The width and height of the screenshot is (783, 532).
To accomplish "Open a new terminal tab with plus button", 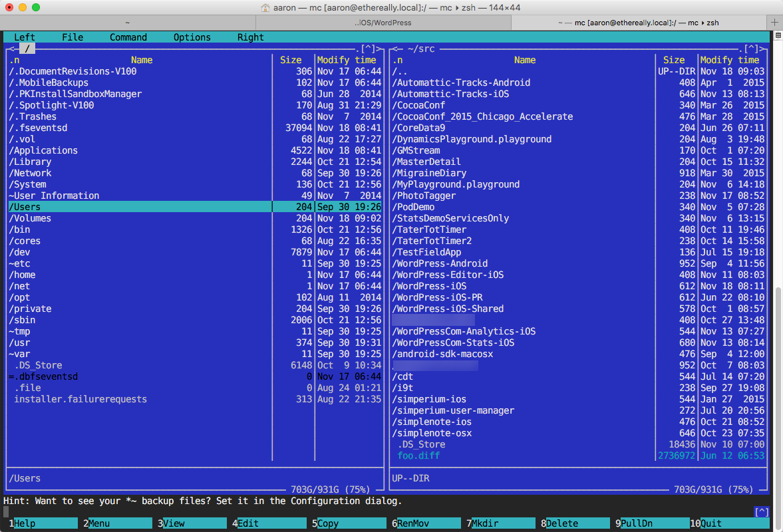I will pos(775,22).
